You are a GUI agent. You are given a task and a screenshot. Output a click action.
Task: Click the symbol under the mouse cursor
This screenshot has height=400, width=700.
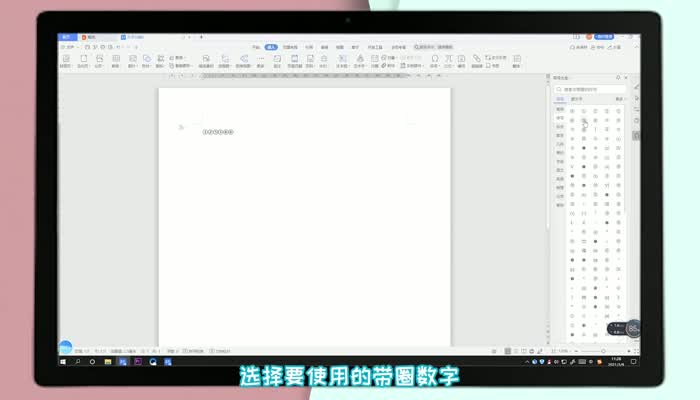click(x=583, y=120)
